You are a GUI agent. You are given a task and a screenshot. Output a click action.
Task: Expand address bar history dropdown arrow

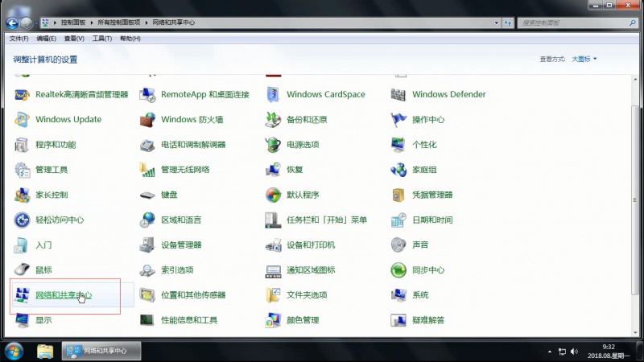click(x=497, y=23)
